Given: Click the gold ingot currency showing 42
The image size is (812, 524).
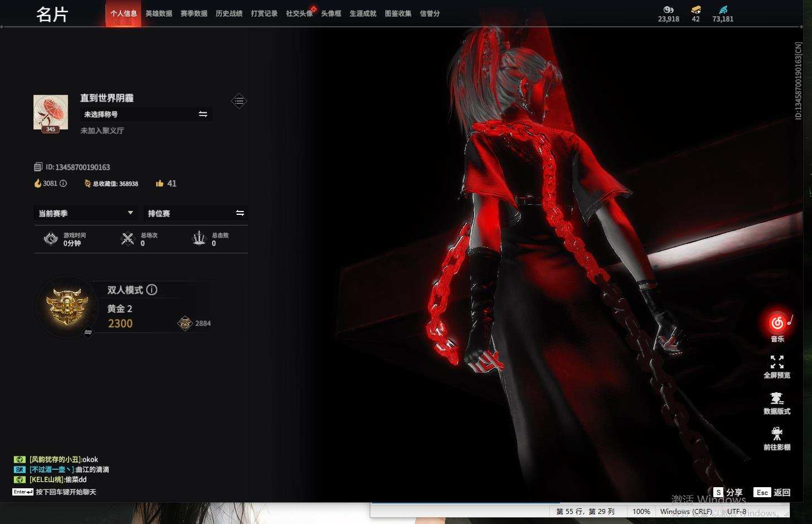Looking at the screenshot, I should (x=695, y=9).
